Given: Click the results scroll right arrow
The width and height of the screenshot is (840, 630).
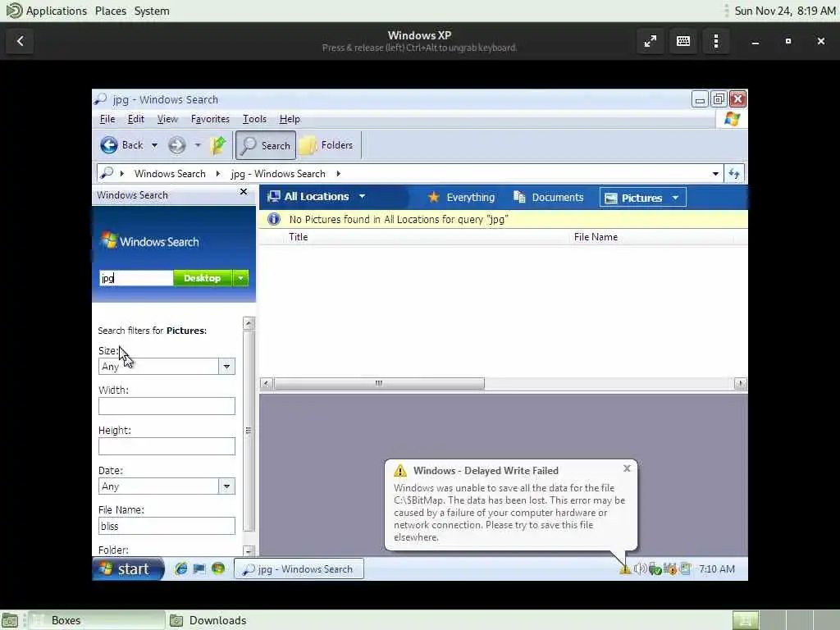Looking at the screenshot, I should (741, 384).
